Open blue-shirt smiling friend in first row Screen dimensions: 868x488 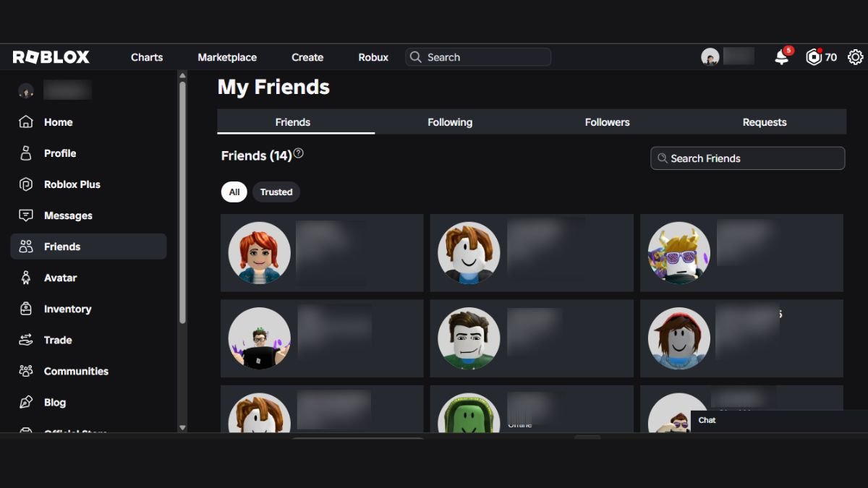(469, 253)
